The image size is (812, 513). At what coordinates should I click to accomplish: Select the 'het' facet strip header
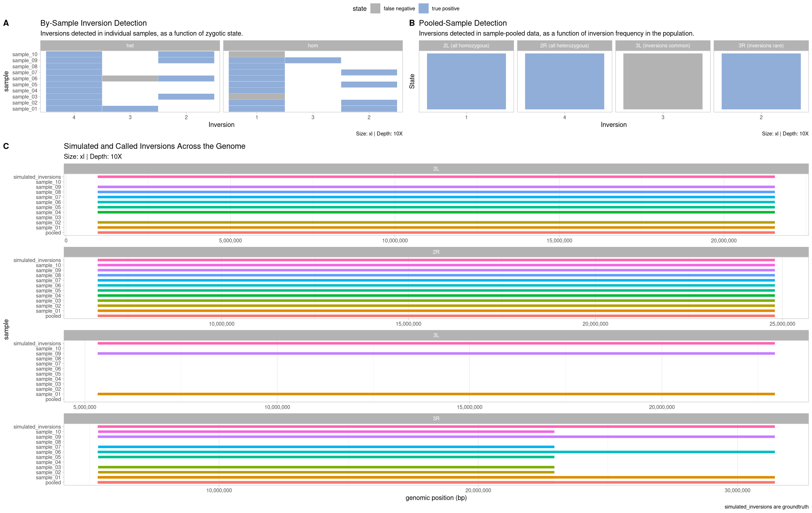(130, 46)
